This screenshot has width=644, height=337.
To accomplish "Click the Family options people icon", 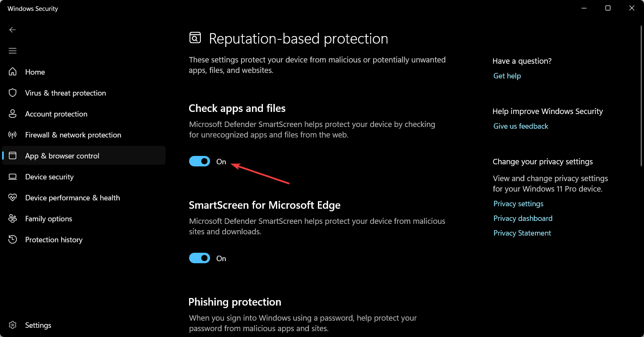I will click(13, 219).
